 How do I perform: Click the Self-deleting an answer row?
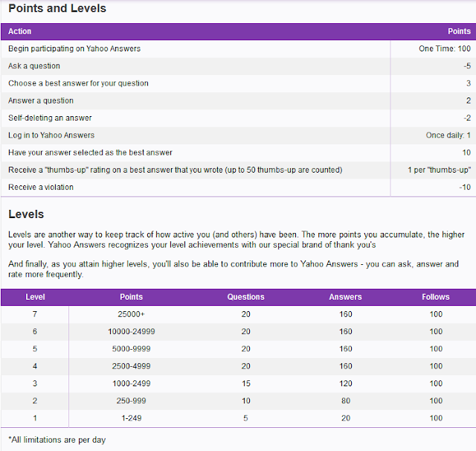pos(238,118)
